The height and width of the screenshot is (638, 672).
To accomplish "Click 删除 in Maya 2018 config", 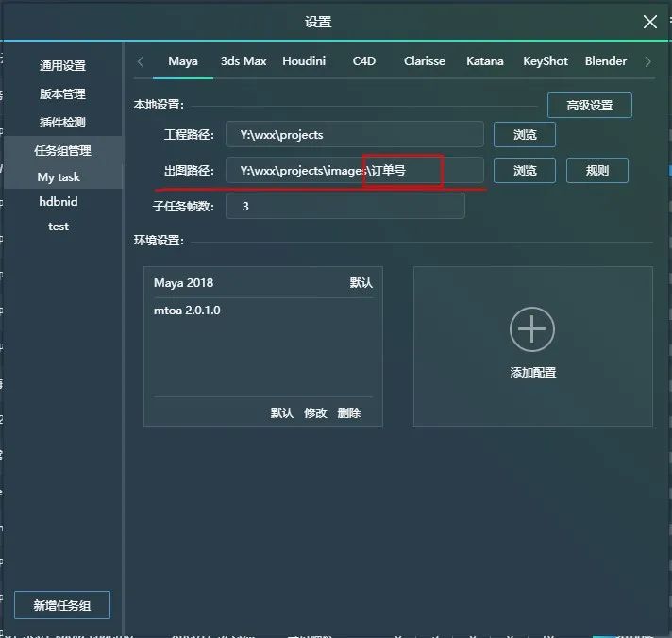I will [348, 413].
